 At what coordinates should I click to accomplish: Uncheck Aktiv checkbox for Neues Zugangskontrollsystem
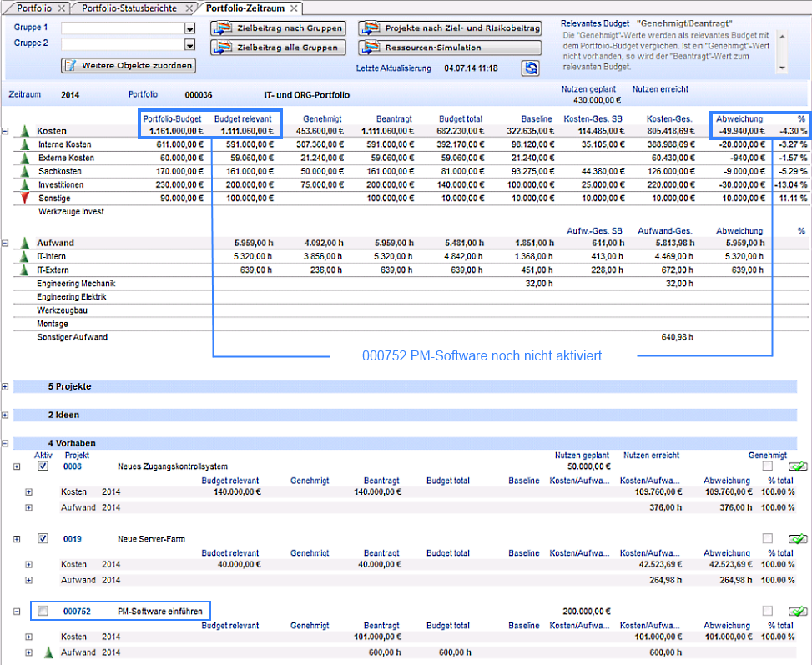pos(43,466)
